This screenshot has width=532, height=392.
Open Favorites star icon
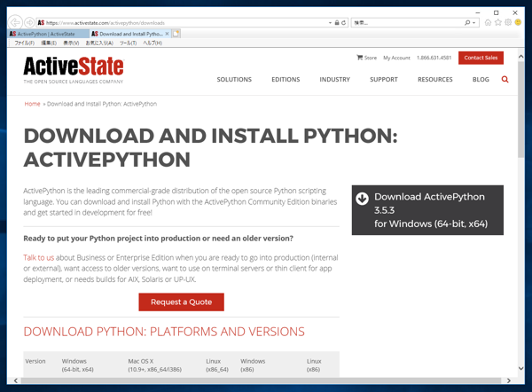(498, 22)
